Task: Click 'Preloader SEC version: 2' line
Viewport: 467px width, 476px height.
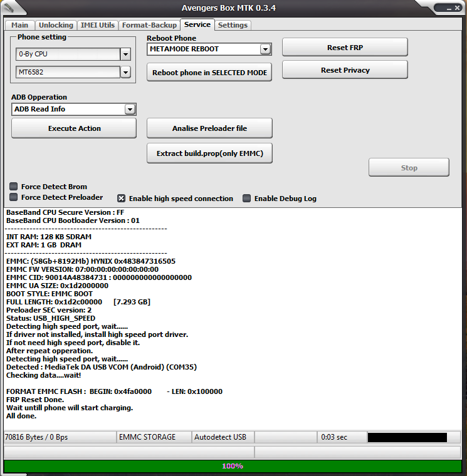Action: tap(49, 310)
